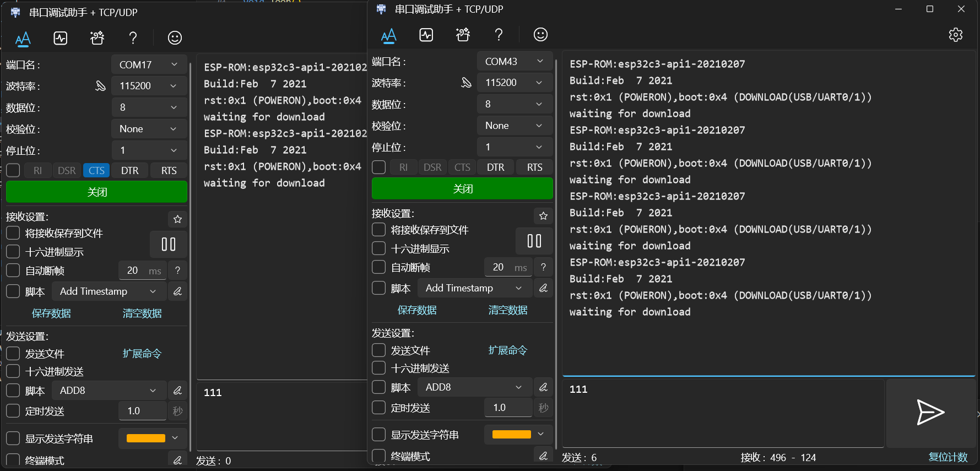Open the None parity dropdown in COM43 window
The image size is (980, 471).
514,126
